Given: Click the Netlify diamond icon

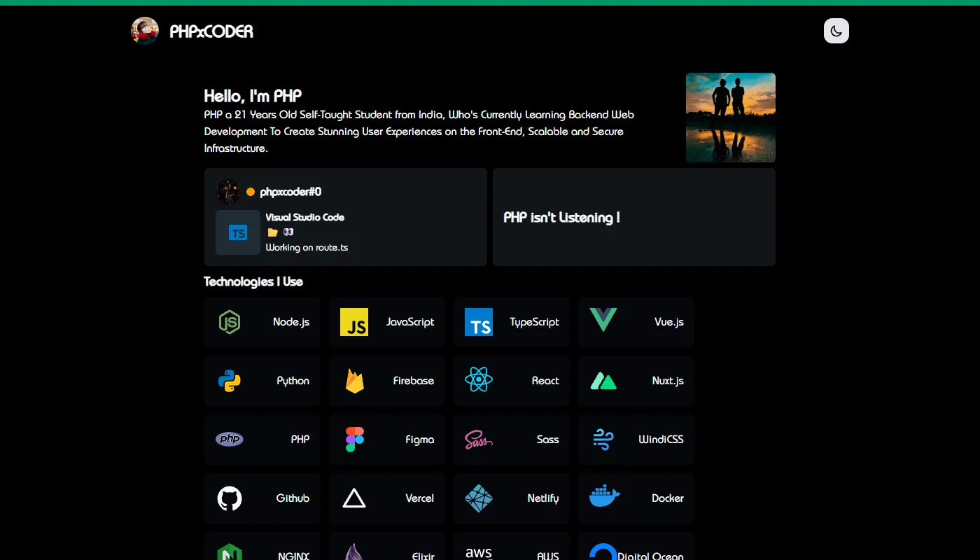Looking at the screenshot, I should pos(479,498).
